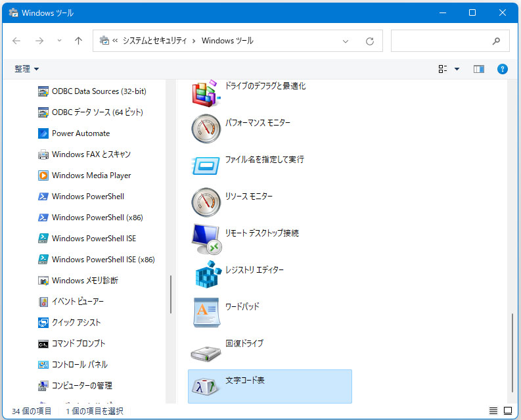Viewport: 521px width, 420px height.
Task: Click the Windows FAX とスキャン icon
Action: pyautogui.click(x=43, y=154)
